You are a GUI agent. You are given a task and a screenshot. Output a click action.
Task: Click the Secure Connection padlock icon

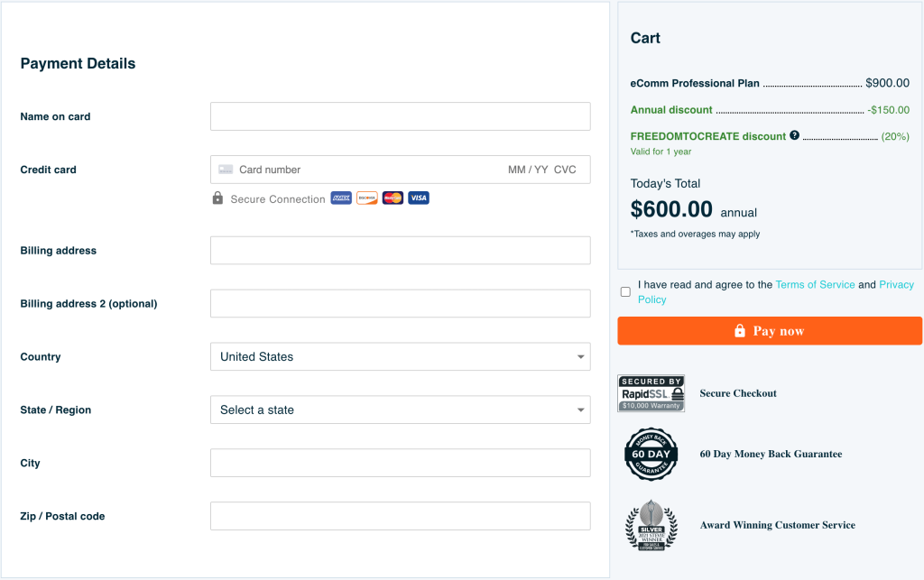pos(217,198)
